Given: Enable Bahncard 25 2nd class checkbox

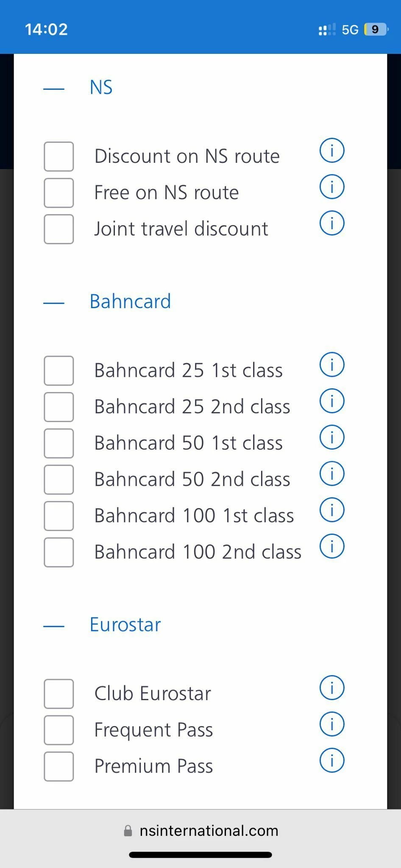Looking at the screenshot, I should [58, 407].
